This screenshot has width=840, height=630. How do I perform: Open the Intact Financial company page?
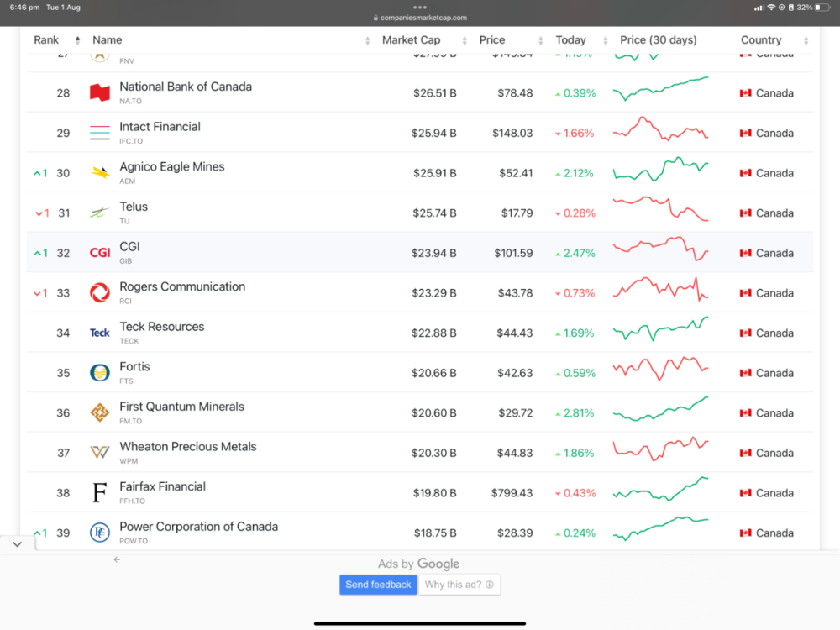pyautogui.click(x=160, y=127)
